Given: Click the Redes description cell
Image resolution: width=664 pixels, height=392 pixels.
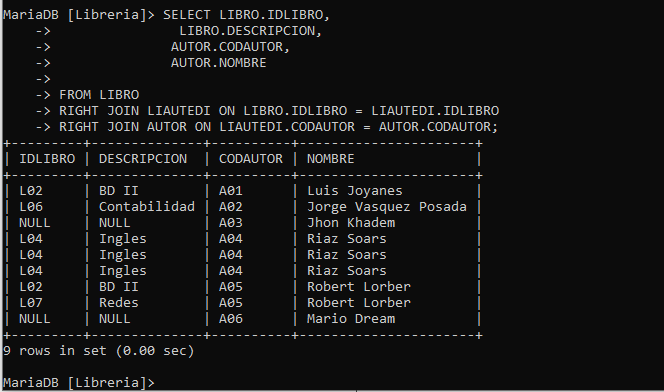Looking at the screenshot, I should (119, 303).
